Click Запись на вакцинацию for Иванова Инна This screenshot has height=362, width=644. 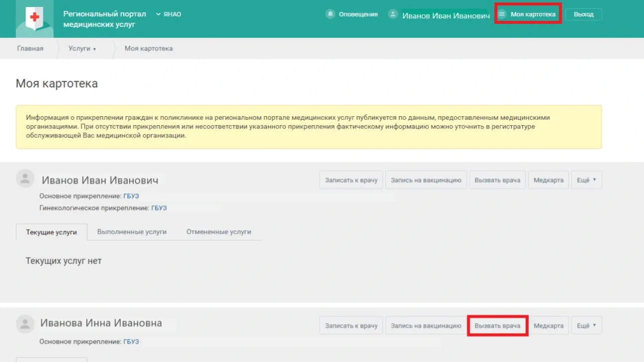426,326
